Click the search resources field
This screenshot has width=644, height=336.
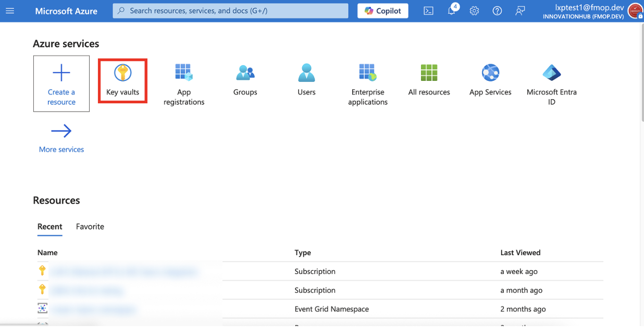pos(230,10)
